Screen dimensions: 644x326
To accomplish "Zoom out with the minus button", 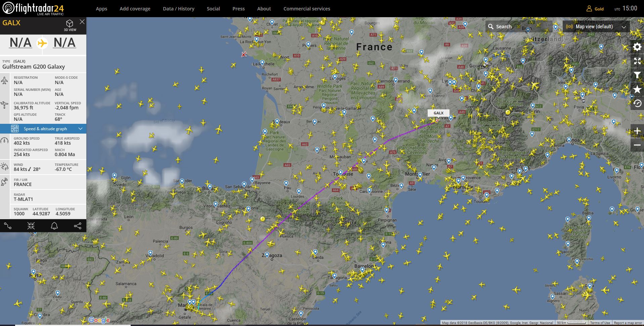I will [637, 145].
